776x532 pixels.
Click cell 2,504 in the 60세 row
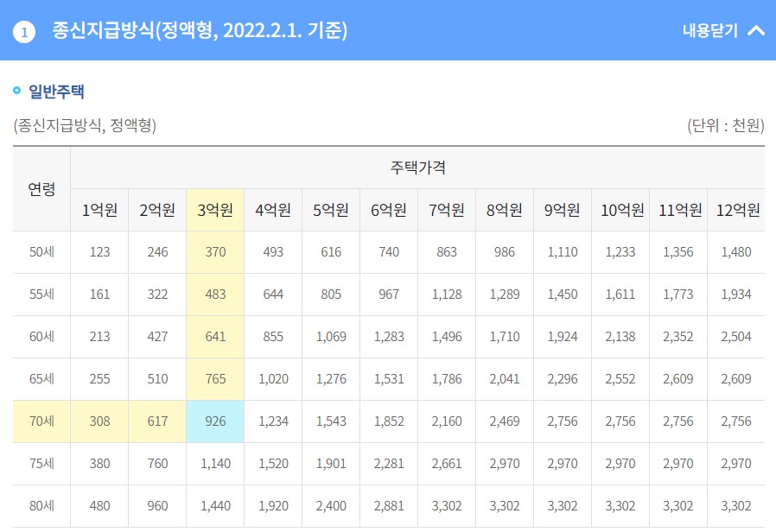[x=736, y=337]
